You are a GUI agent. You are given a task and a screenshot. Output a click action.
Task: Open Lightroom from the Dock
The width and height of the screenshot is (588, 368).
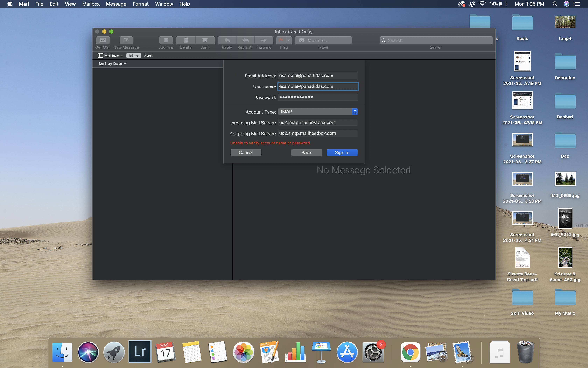(x=140, y=352)
